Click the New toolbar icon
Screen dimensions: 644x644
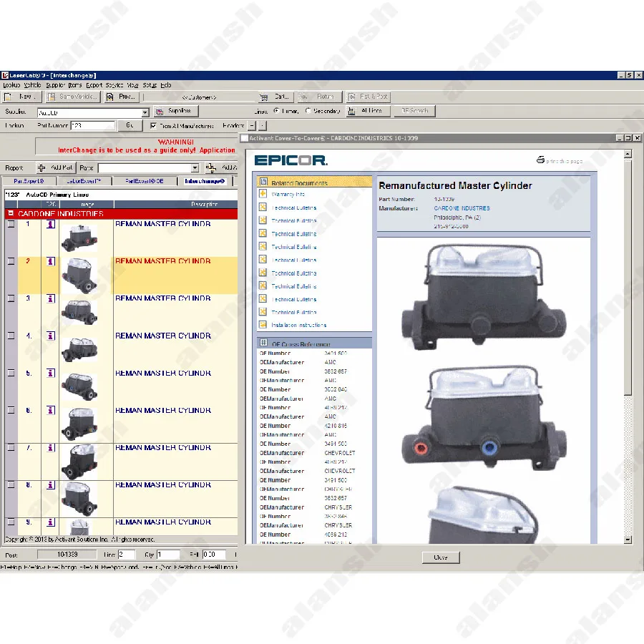pos(9,97)
